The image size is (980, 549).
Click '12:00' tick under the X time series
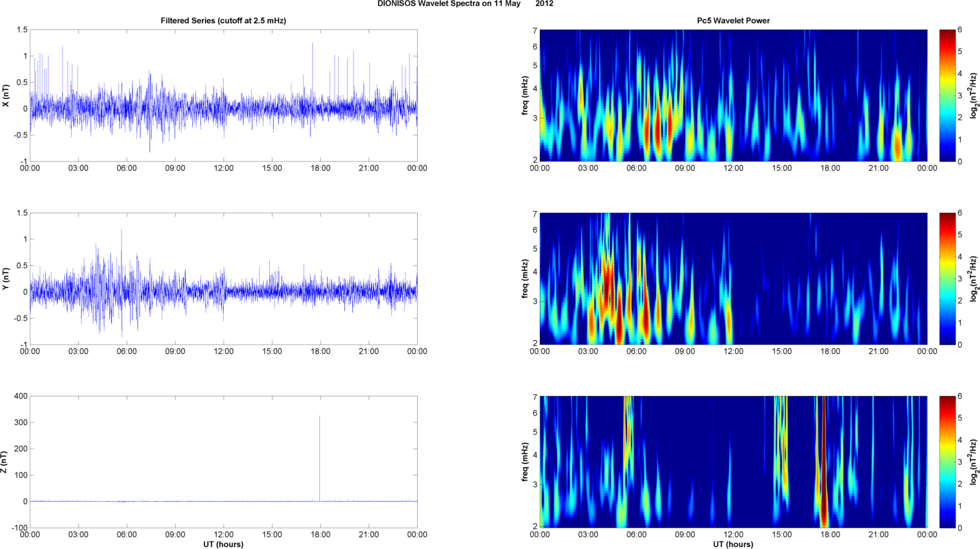tap(224, 168)
